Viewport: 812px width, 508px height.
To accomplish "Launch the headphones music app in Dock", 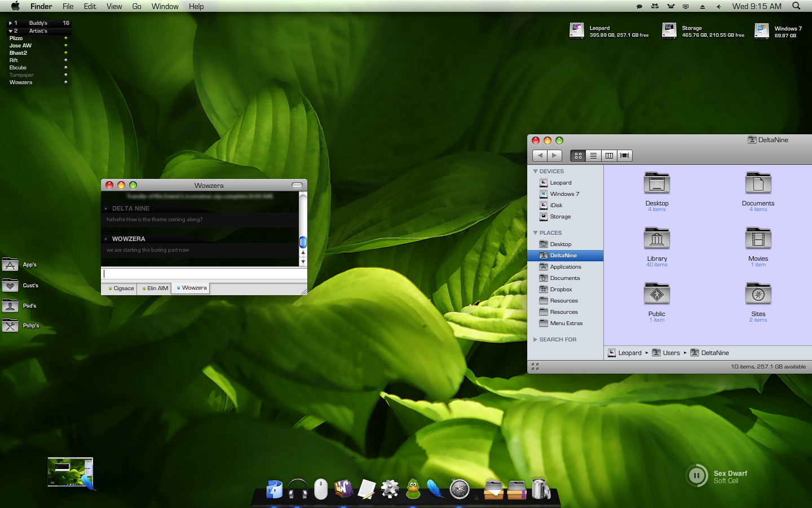I will (298, 489).
